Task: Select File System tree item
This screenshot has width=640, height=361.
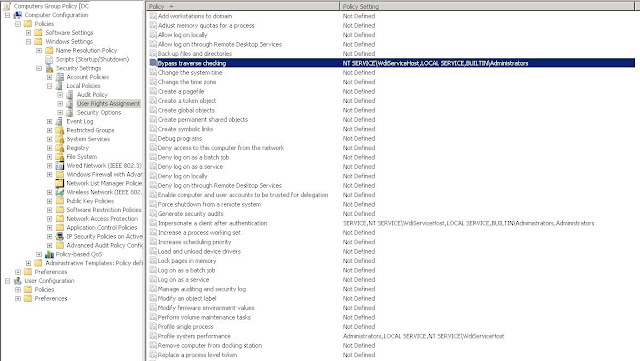Action: [82, 157]
